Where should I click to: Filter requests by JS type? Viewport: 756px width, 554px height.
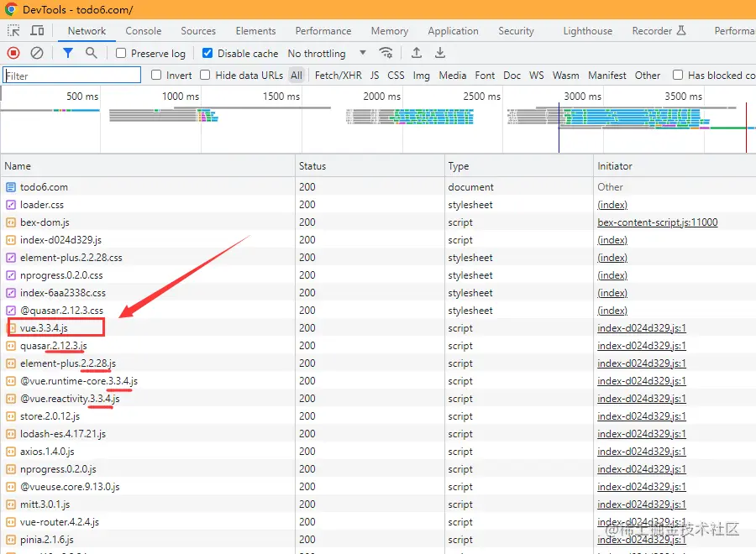[375, 76]
